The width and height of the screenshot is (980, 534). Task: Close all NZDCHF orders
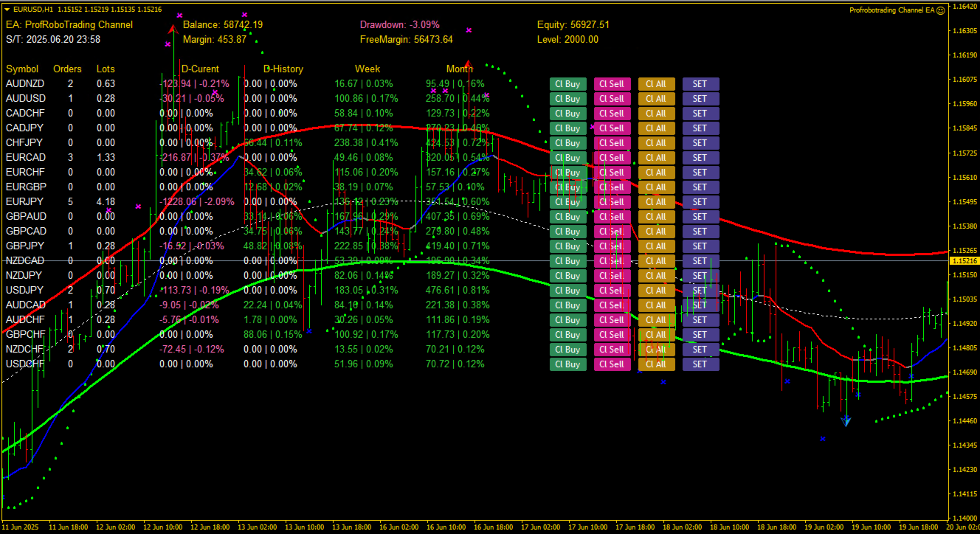tap(656, 350)
